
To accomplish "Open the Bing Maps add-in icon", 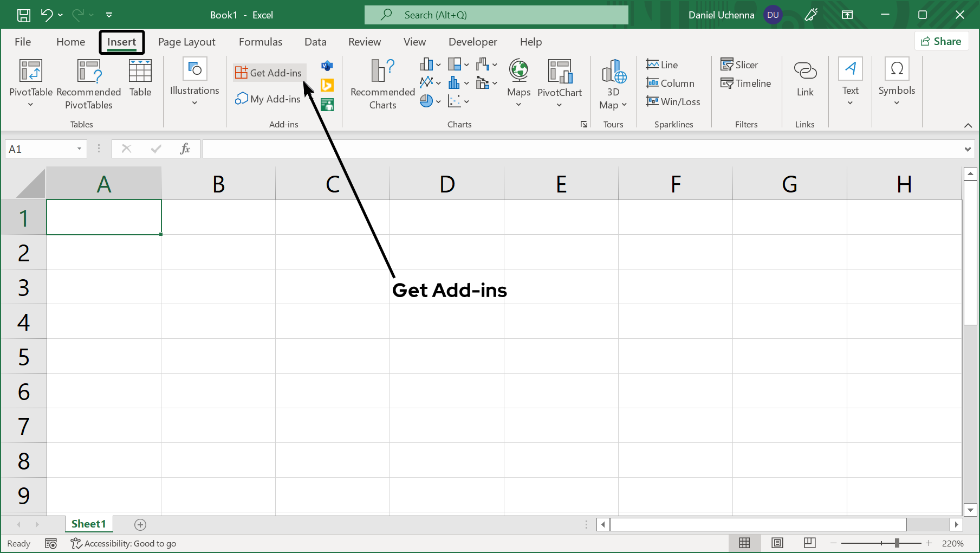I will [x=327, y=85].
